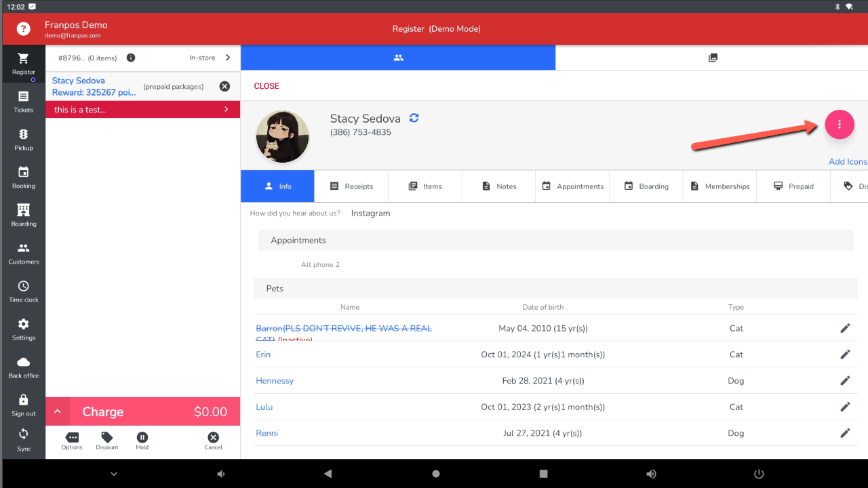Viewport: 868px width, 488px height.
Task: Switch to the Receipts tab
Action: [351, 186]
